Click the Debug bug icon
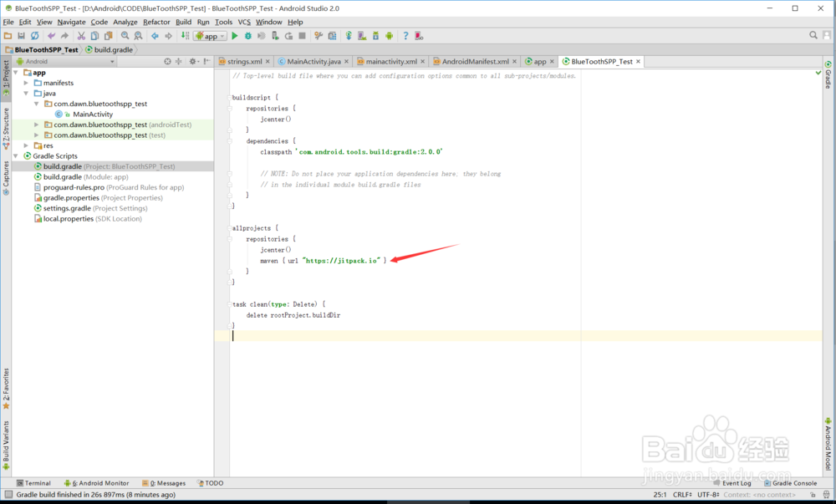Screen dimensions: 836x504 pyautogui.click(x=248, y=36)
